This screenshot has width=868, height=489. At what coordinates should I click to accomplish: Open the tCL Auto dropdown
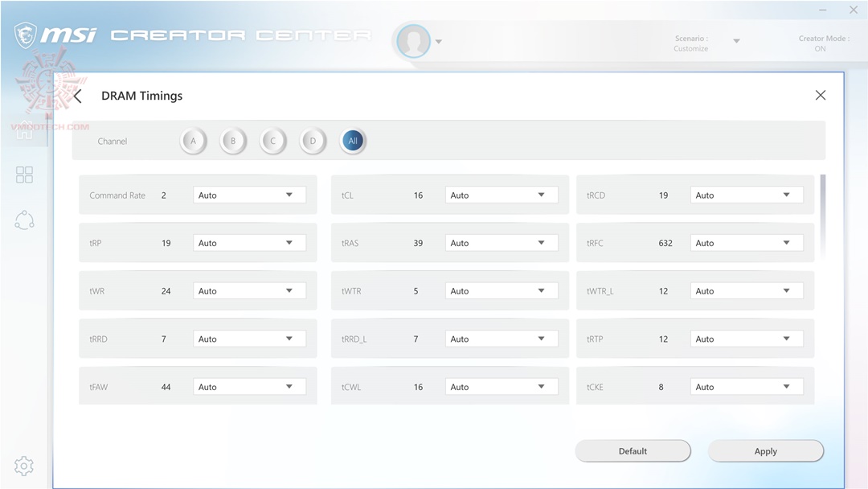(502, 195)
